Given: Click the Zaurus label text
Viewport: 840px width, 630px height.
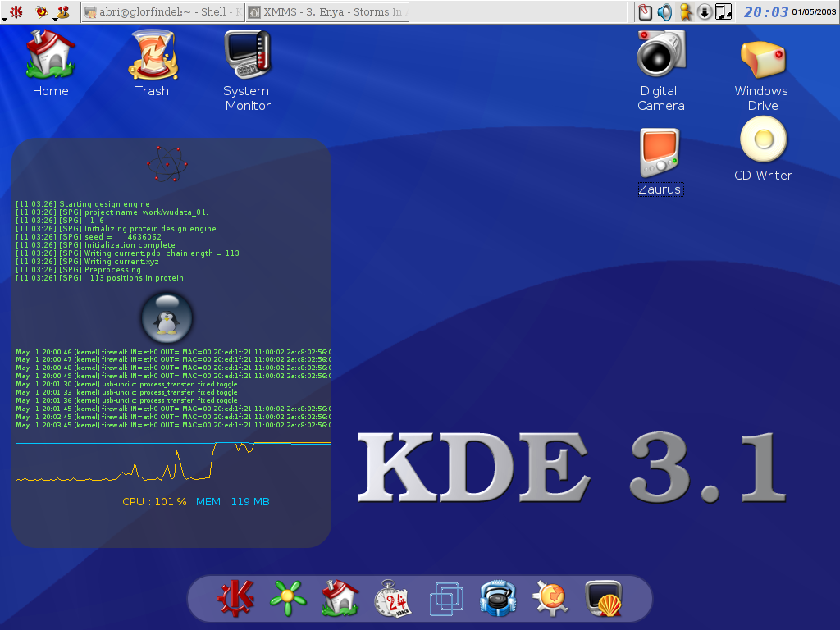Looking at the screenshot, I should point(660,189).
